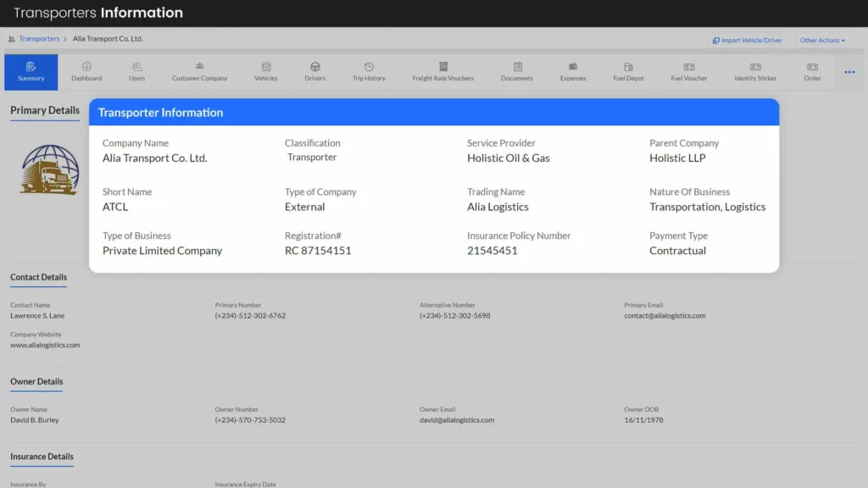Click the Import Vehicle/Driver button
This screenshot has height=488, width=868.
coord(747,40)
